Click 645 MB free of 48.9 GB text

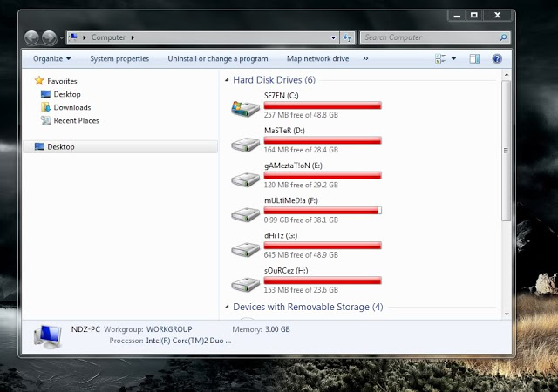(301, 255)
